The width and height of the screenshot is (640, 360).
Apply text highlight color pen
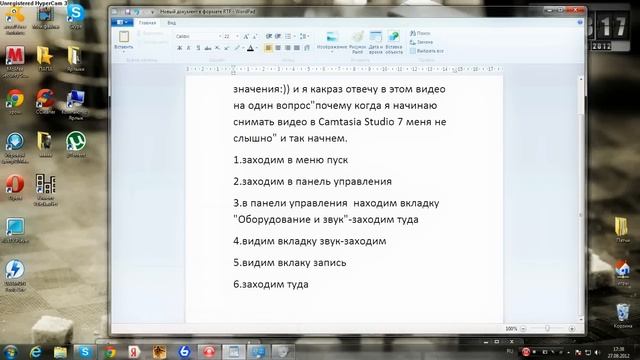(237, 48)
